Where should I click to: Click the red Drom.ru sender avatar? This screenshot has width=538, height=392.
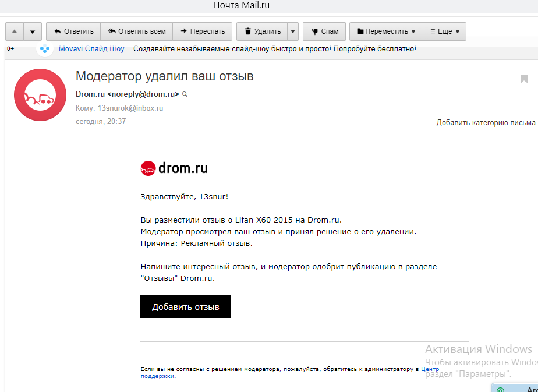(x=40, y=95)
